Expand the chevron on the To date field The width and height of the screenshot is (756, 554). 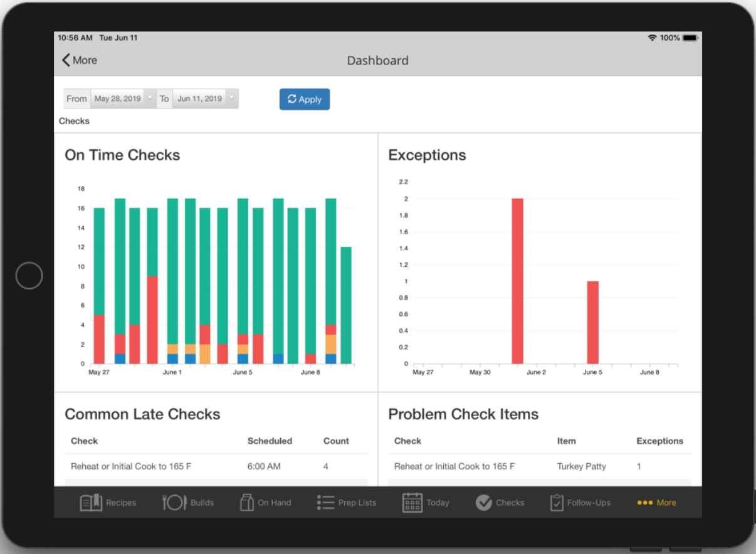coord(231,98)
